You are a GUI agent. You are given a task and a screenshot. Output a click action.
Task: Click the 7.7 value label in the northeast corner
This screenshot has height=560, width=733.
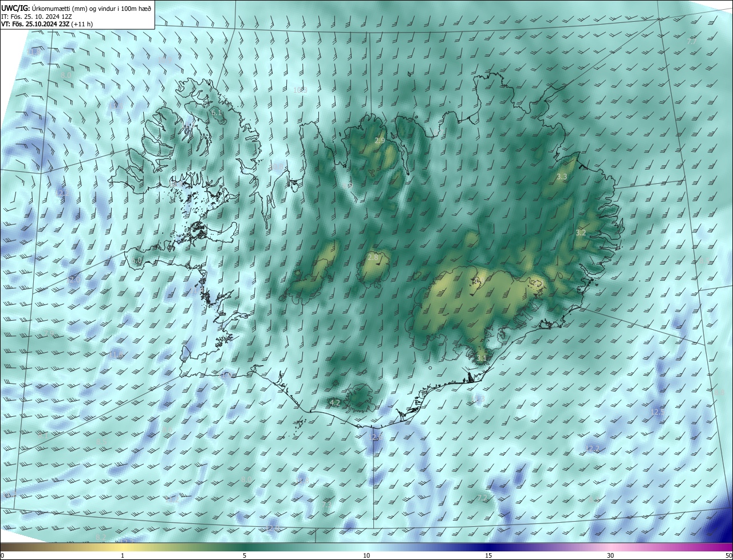point(692,42)
